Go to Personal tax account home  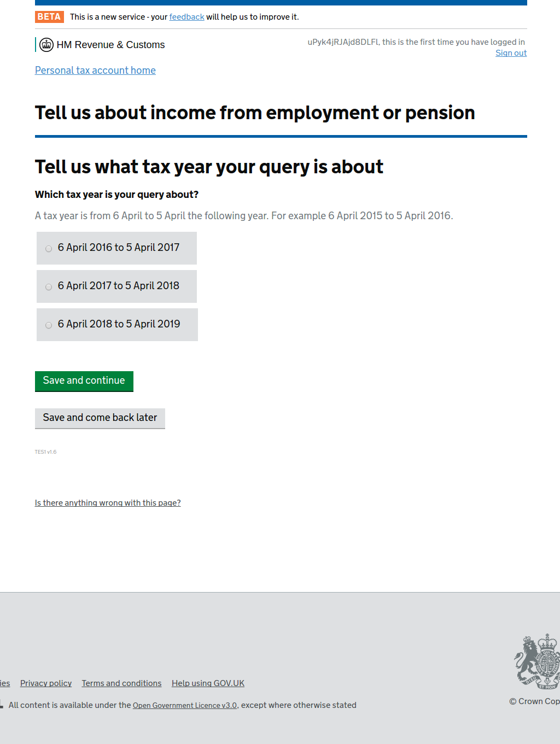(x=95, y=71)
